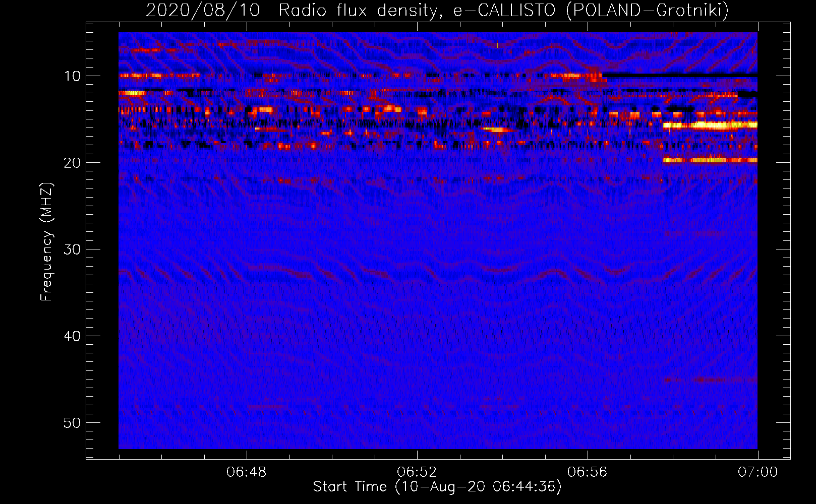Click the 06:48 time tick label
This screenshot has width=816, height=504.
pos(247,472)
